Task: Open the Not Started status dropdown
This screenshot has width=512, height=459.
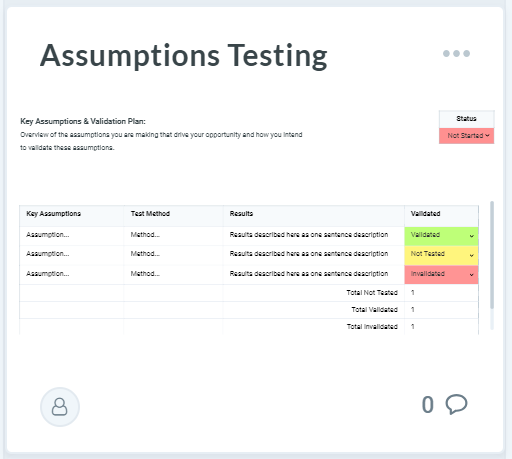Action: tap(466, 136)
